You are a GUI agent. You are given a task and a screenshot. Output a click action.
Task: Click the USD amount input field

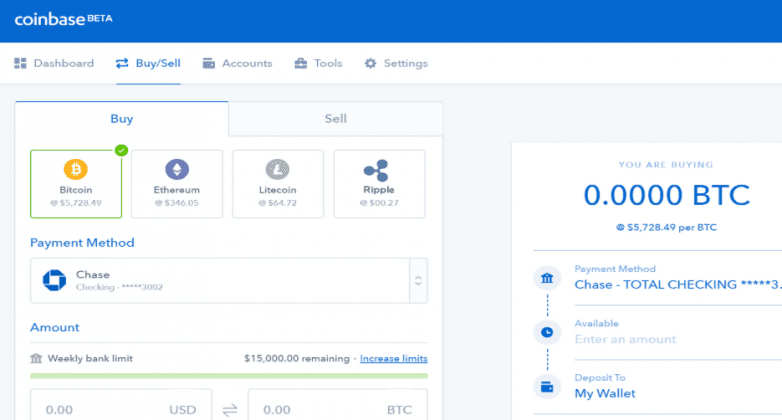(x=121, y=405)
